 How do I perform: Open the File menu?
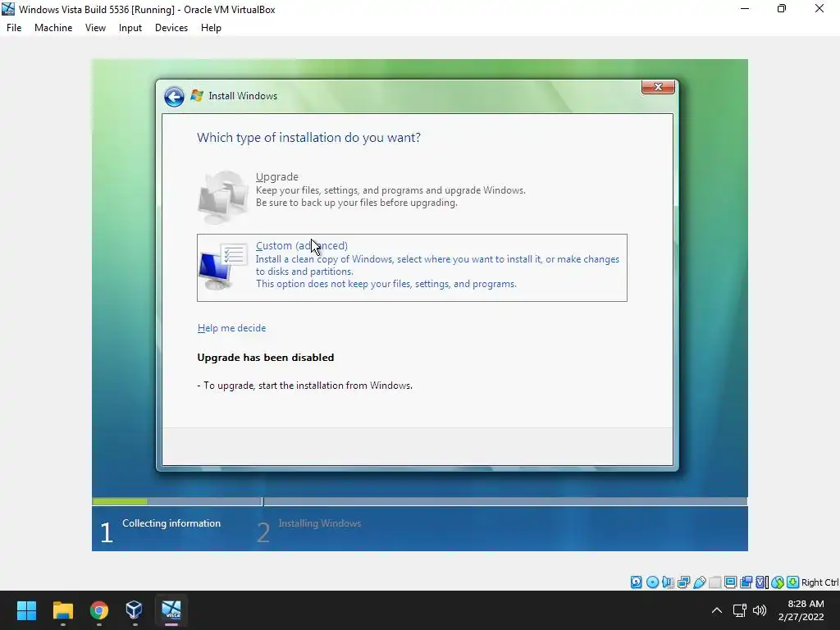click(x=14, y=28)
